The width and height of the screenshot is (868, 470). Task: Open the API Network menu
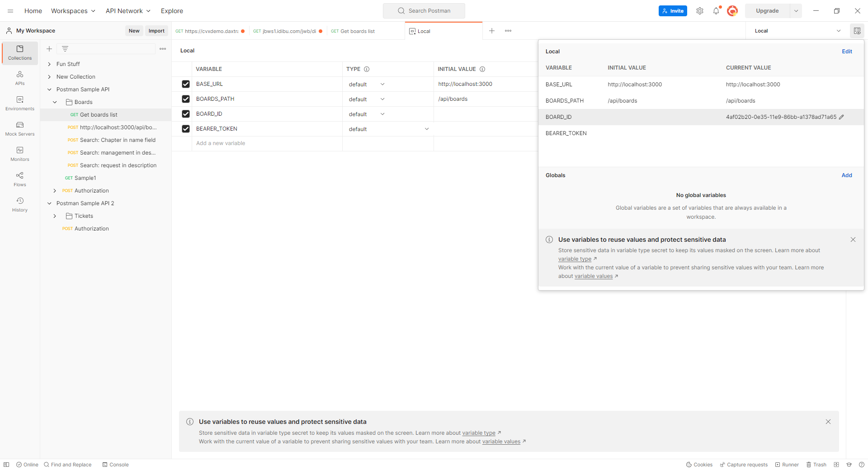[x=128, y=11]
